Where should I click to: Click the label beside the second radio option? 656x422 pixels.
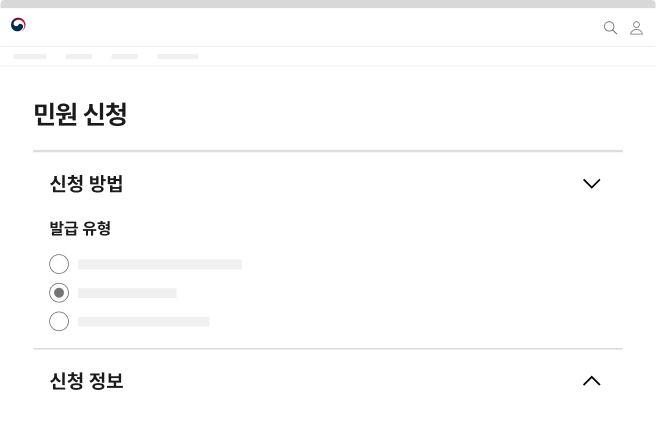tap(127, 293)
